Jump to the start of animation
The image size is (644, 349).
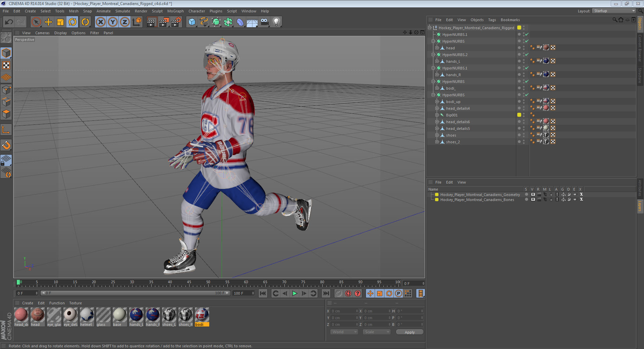coord(263,293)
